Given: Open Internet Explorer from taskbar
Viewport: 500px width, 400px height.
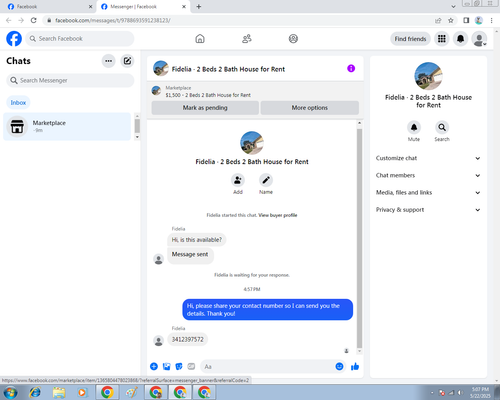Looking at the screenshot, I should 35,392.
